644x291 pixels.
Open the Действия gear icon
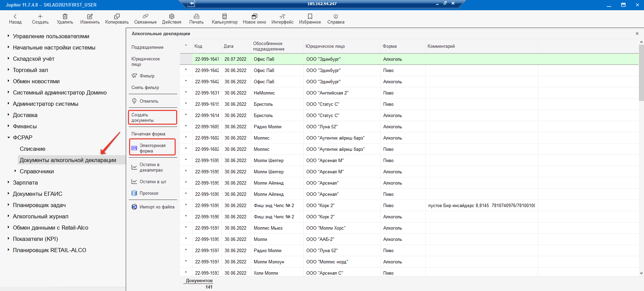tap(172, 16)
